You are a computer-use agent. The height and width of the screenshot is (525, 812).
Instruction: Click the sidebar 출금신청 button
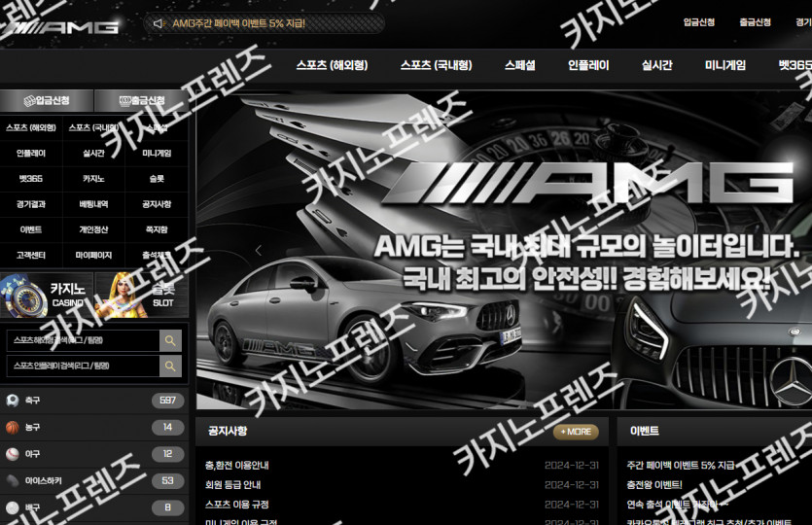[141, 100]
